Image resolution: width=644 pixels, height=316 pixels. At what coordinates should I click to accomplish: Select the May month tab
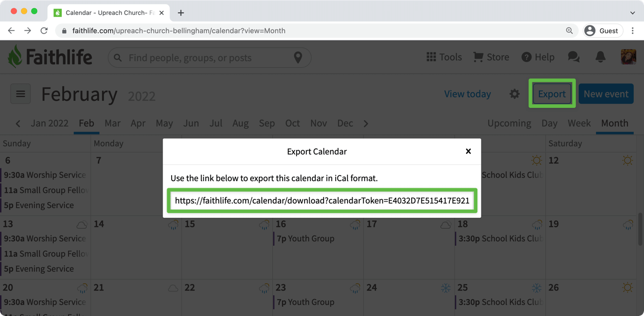pos(164,123)
